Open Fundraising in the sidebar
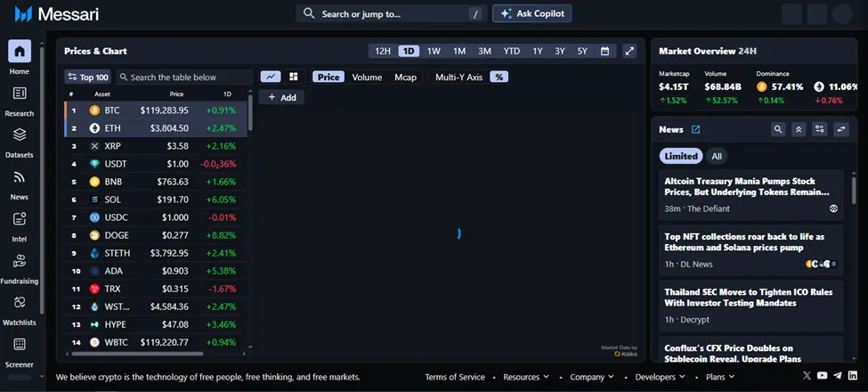The height and width of the screenshot is (392, 868). click(x=20, y=261)
